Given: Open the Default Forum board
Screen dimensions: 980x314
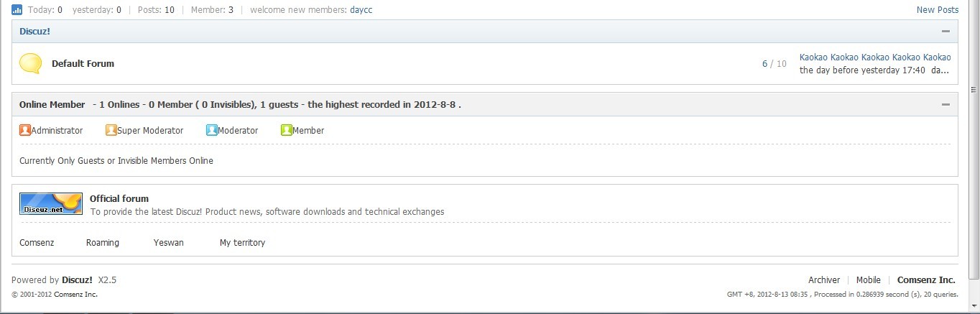Looking at the screenshot, I should [x=83, y=64].
